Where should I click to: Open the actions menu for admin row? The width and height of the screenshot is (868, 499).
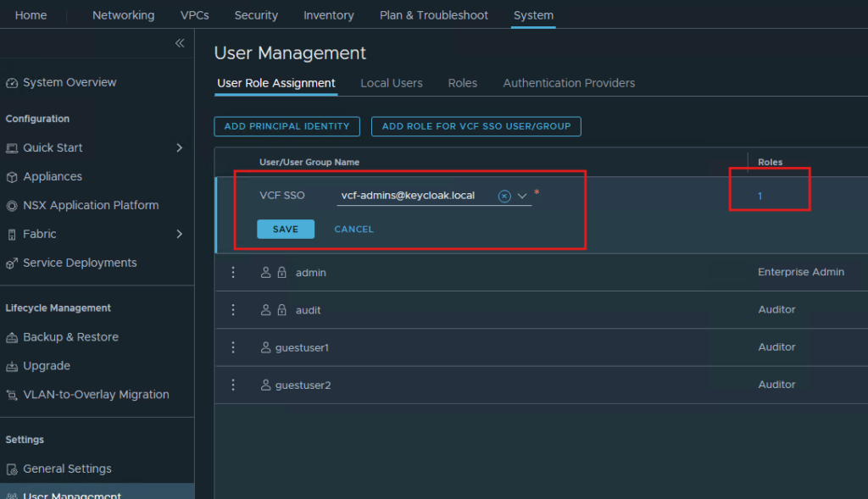coord(233,273)
